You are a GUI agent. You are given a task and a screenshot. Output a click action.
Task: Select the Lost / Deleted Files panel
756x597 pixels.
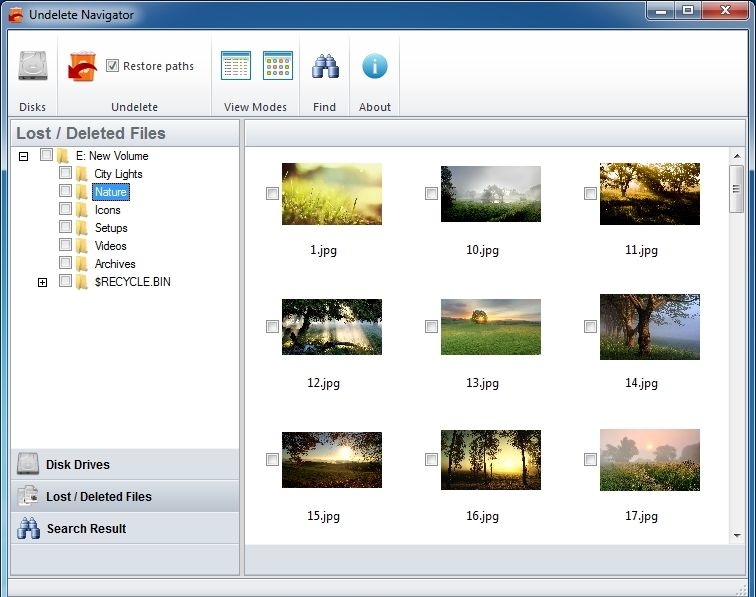coord(125,497)
